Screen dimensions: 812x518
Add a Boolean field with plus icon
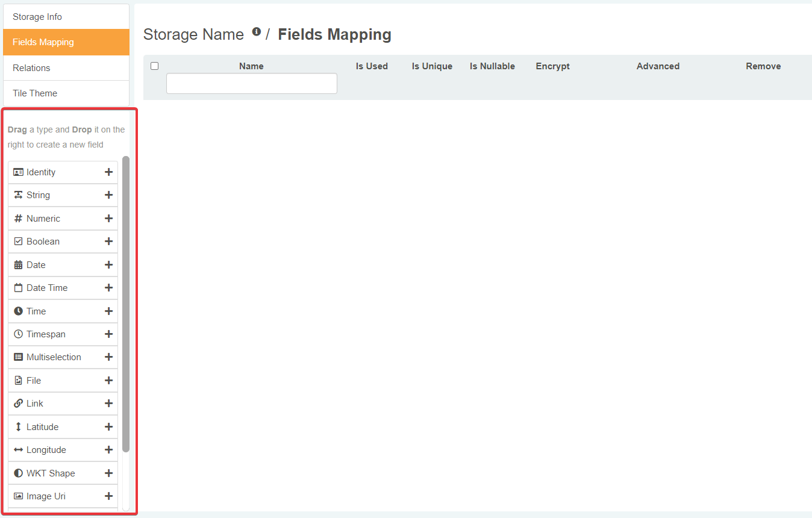click(108, 242)
